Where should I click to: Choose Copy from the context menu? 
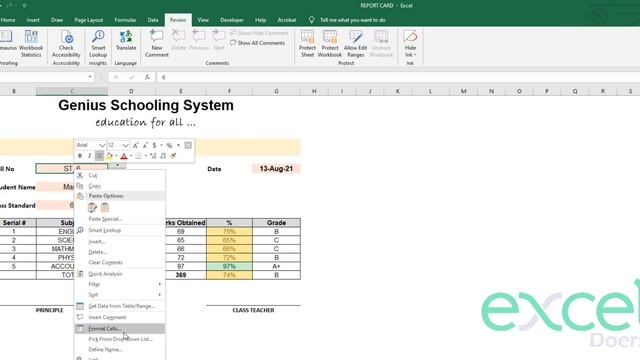pyautogui.click(x=120, y=186)
